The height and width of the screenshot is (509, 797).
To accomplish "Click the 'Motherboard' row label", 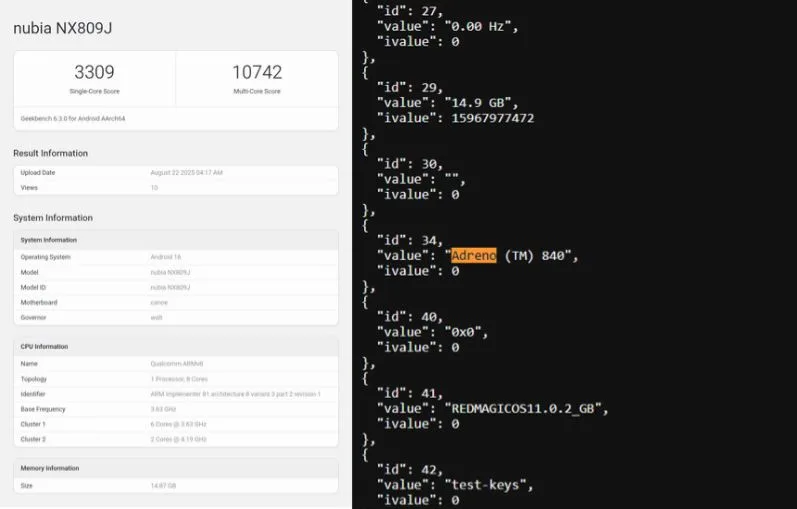I will pyautogui.click(x=39, y=303).
